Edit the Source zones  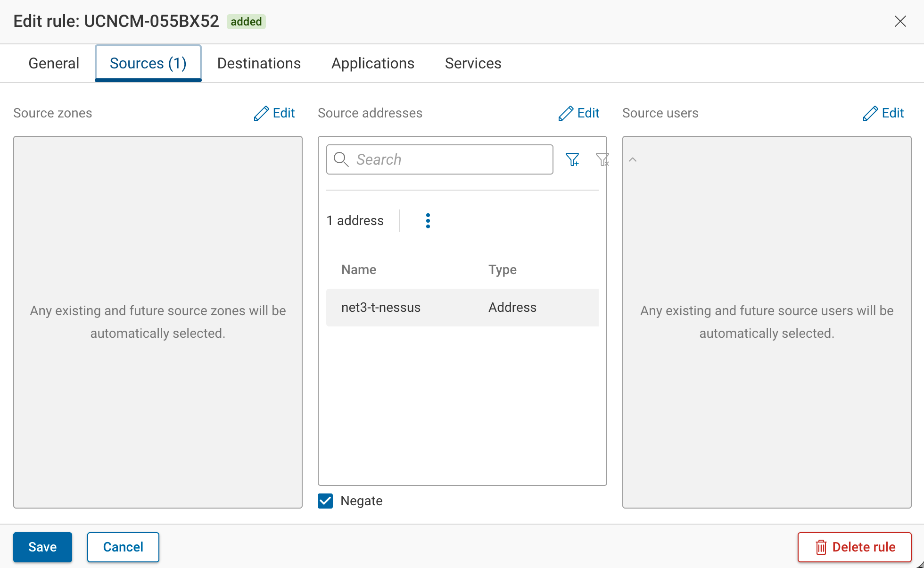click(x=274, y=113)
